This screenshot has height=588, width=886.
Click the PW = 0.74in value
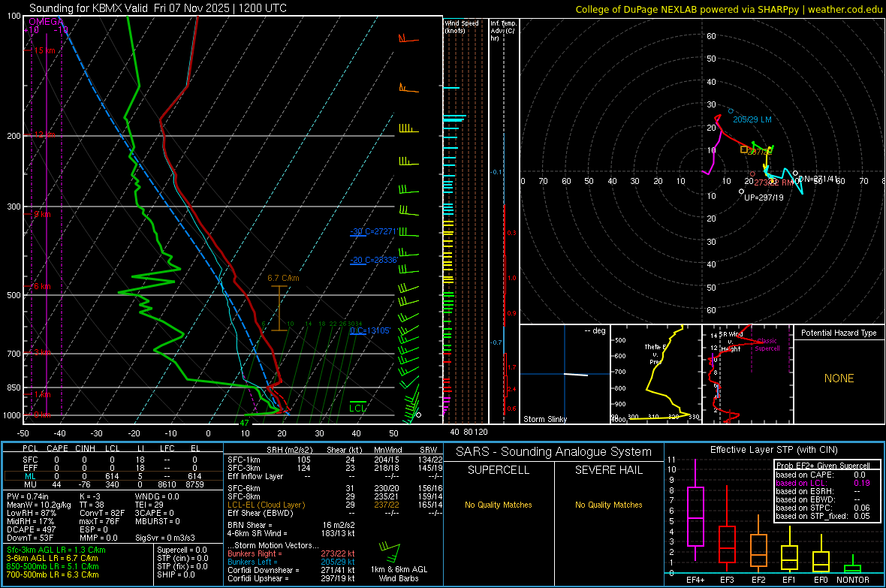coord(27,496)
